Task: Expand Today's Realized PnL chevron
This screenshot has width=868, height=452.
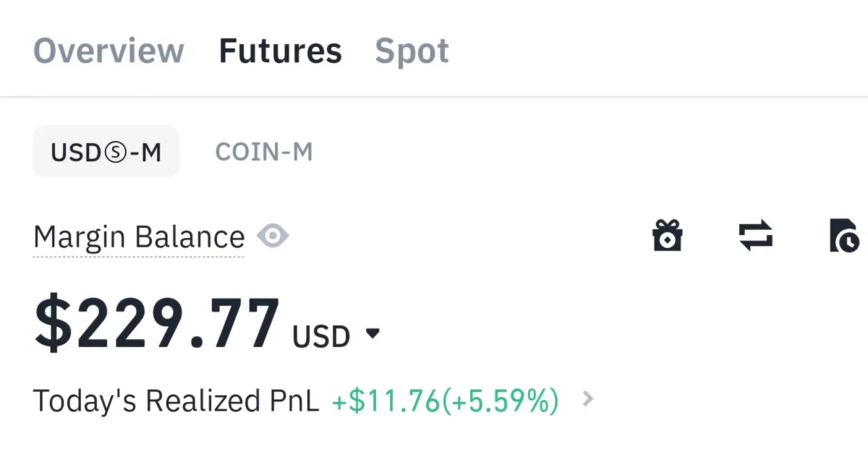Action: click(588, 398)
